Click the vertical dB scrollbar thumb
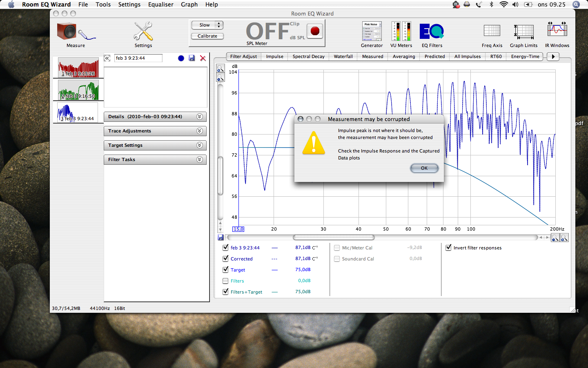588x368 pixels. click(220, 176)
